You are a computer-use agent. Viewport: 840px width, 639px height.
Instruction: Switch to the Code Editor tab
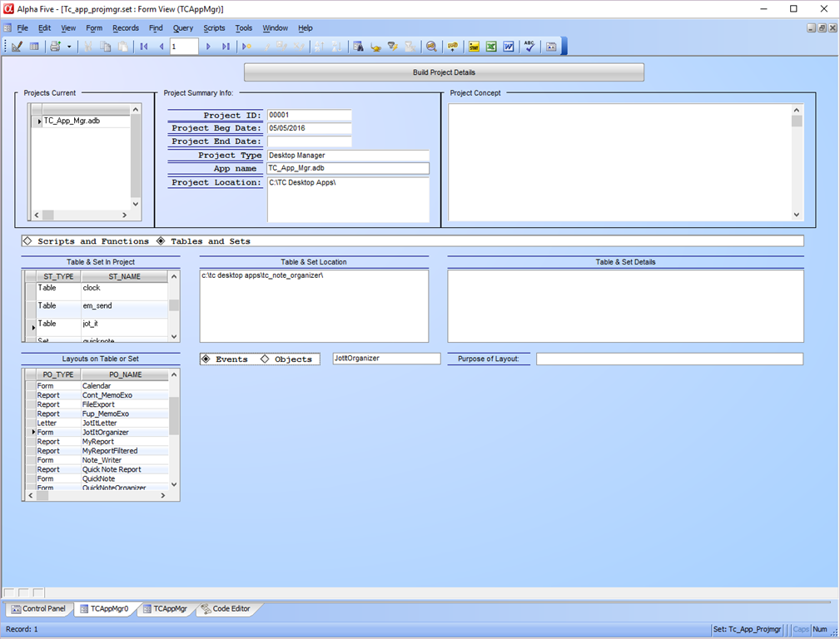coord(225,609)
